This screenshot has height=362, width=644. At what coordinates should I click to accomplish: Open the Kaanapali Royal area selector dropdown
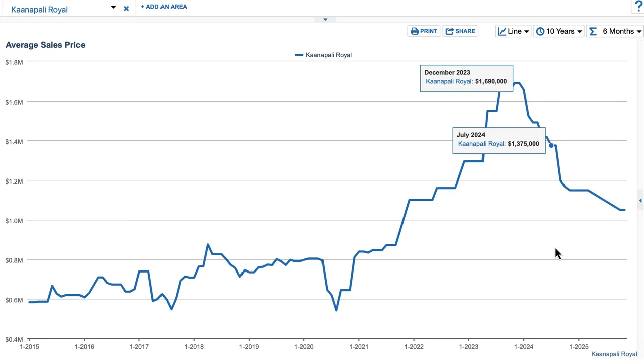tap(113, 8)
